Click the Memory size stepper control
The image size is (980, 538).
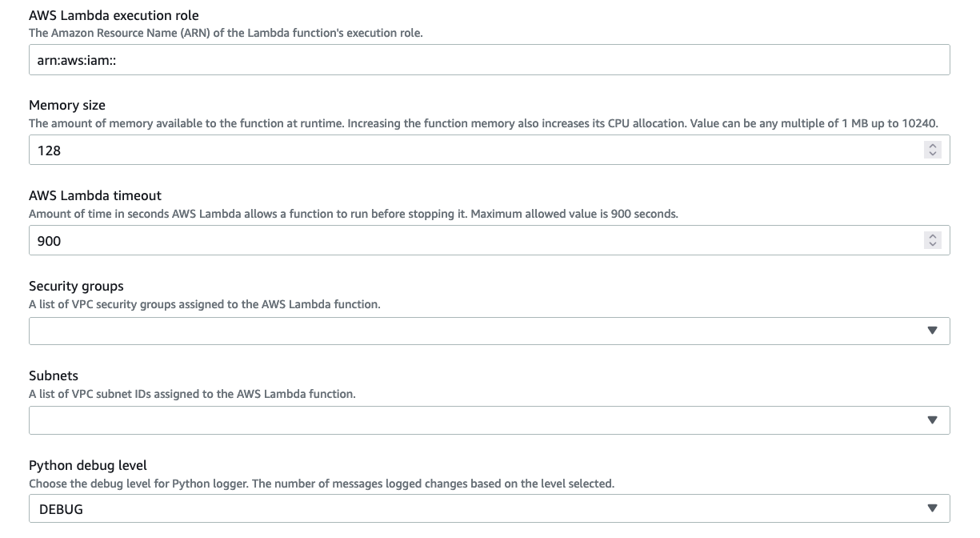tap(933, 150)
